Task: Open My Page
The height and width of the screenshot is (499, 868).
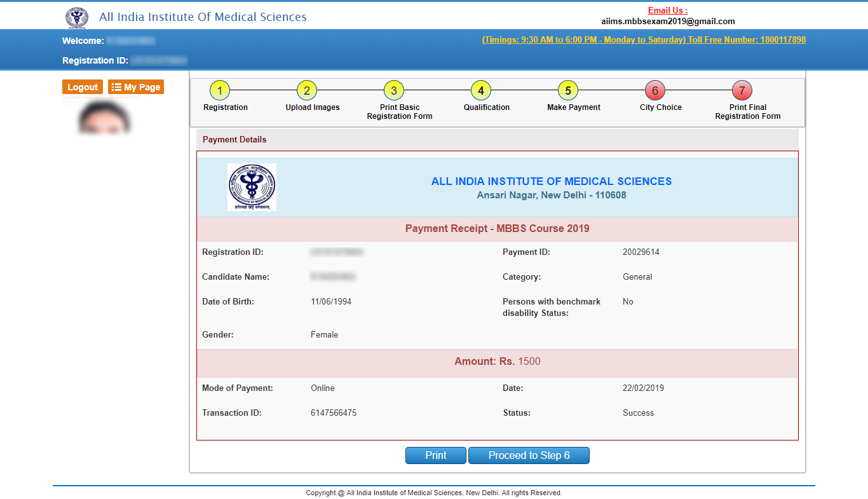Action: click(136, 87)
